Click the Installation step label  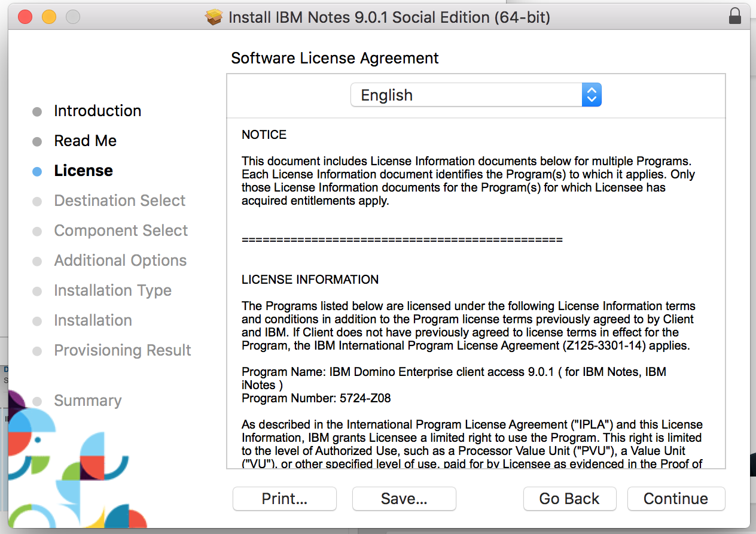coord(93,320)
